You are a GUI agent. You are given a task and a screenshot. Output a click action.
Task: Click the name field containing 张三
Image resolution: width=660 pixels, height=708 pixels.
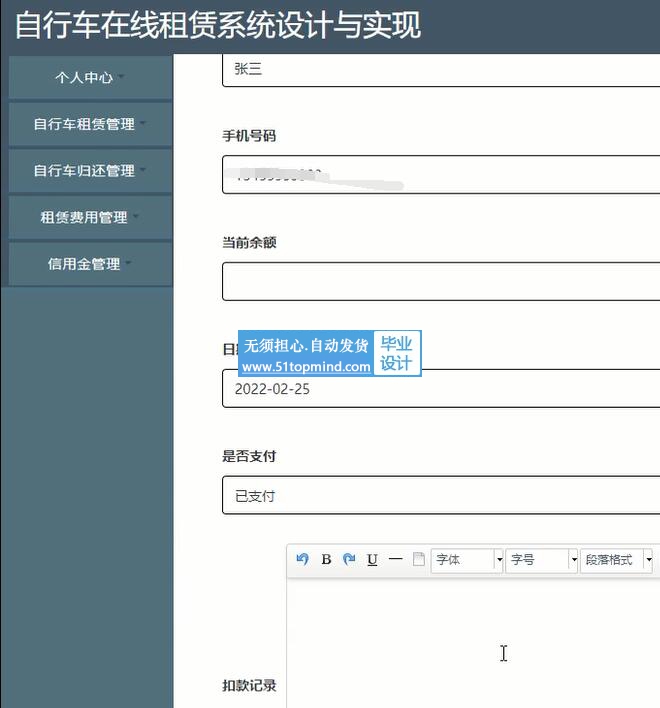[441, 70]
